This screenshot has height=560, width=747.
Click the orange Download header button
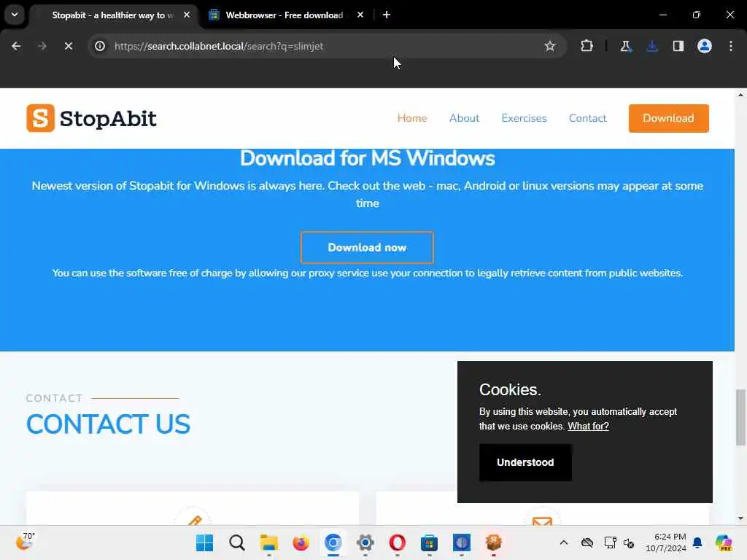click(668, 118)
